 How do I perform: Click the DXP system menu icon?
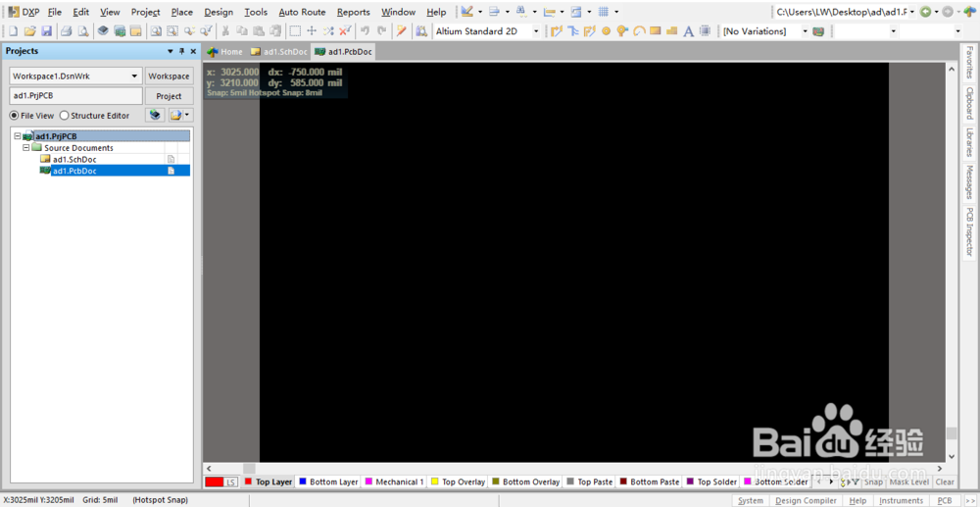tap(14, 12)
